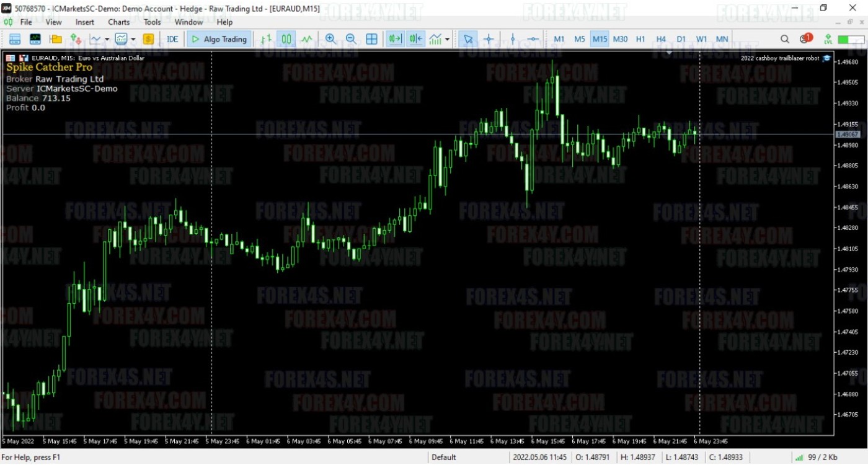Image resolution: width=868 pixels, height=465 pixels.
Task: Open the Navigator folder icon
Action: click(56, 39)
